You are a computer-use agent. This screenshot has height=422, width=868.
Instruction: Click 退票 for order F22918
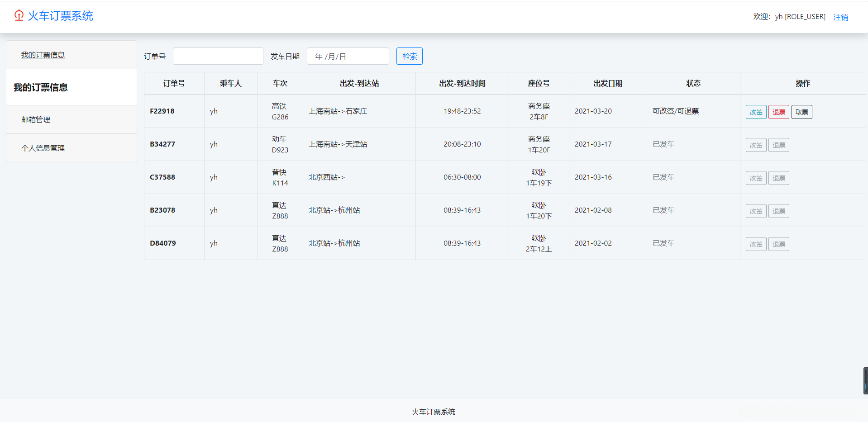(x=778, y=112)
